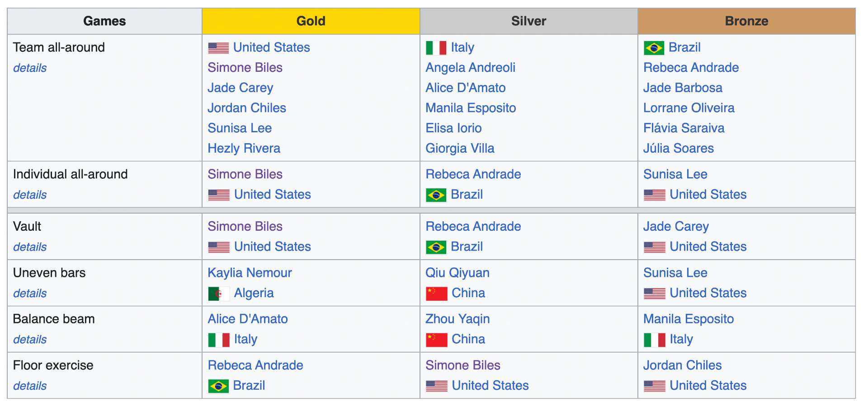Click the US flag in Team all-around gold
Viewport: 868px width, 401px height.
click(x=218, y=48)
